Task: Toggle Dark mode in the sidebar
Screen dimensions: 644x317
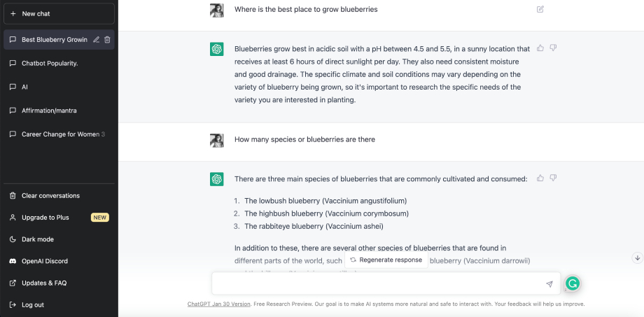Action: [38, 239]
